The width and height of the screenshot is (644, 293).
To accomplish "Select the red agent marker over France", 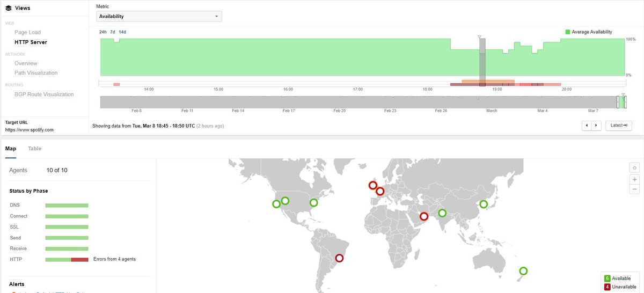I will [380, 191].
